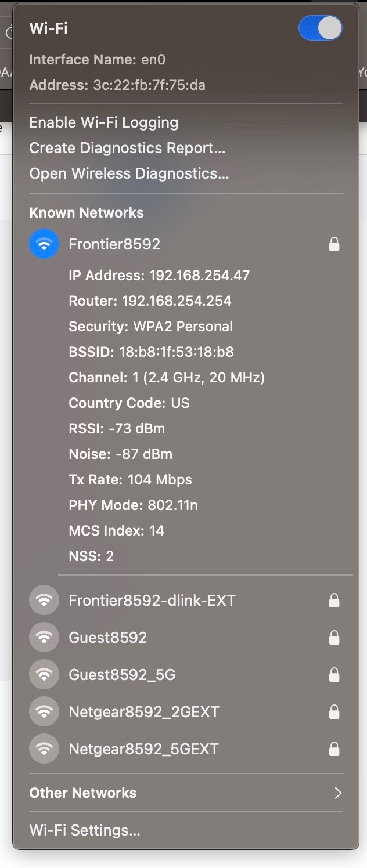Screen dimensions: 367x868
Task: Toggle the Wi-Fi switch off
Action: (320, 28)
